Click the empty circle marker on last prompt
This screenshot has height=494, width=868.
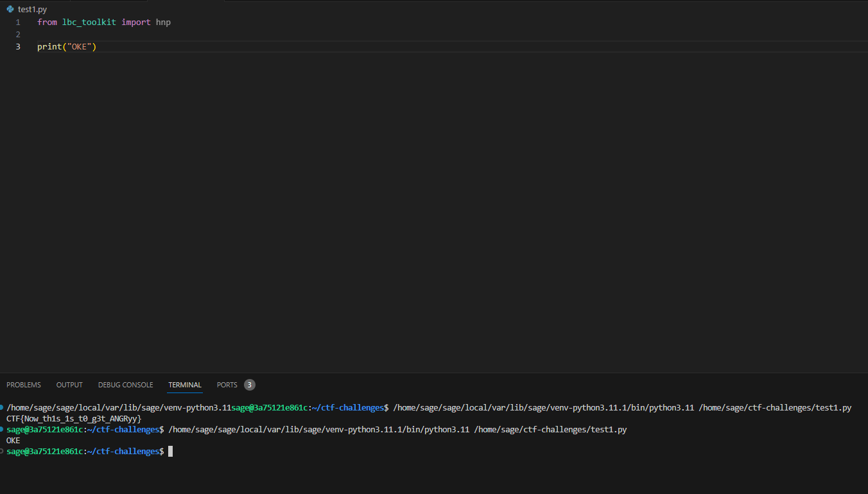click(3, 451)
